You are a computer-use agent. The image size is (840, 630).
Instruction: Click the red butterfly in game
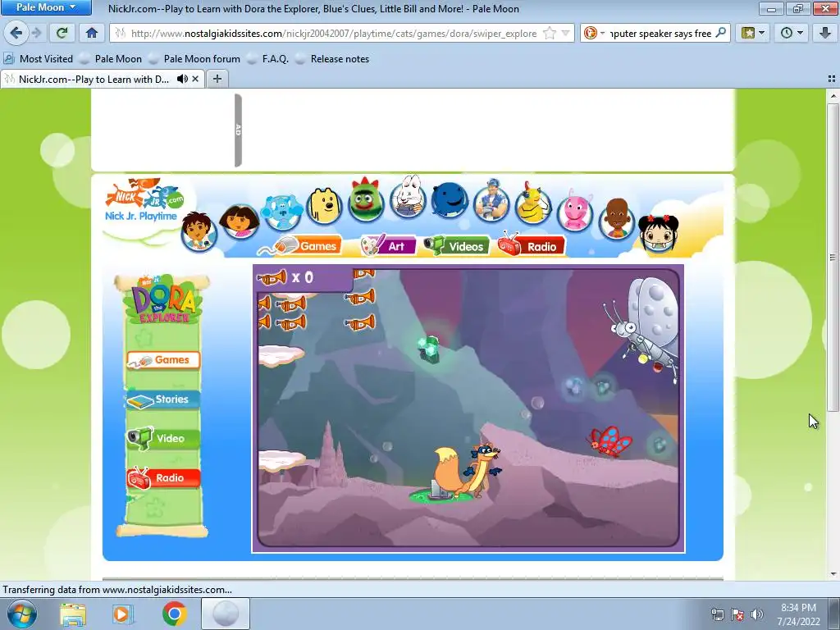[610, 442]
